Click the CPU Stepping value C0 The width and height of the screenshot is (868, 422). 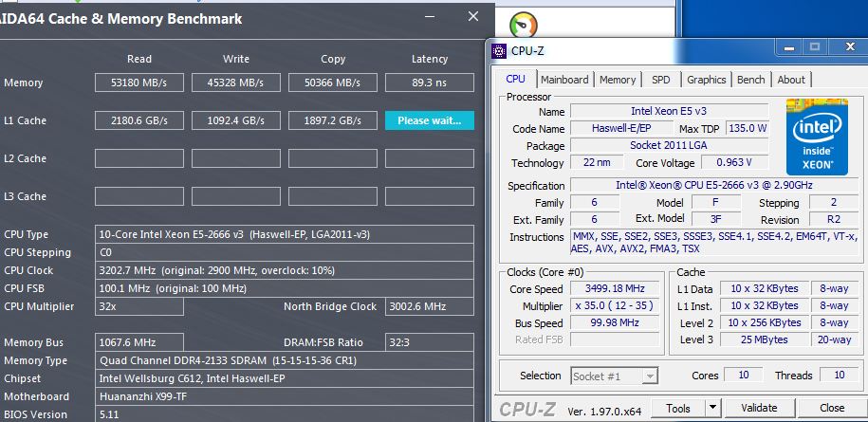click(284, 253)
